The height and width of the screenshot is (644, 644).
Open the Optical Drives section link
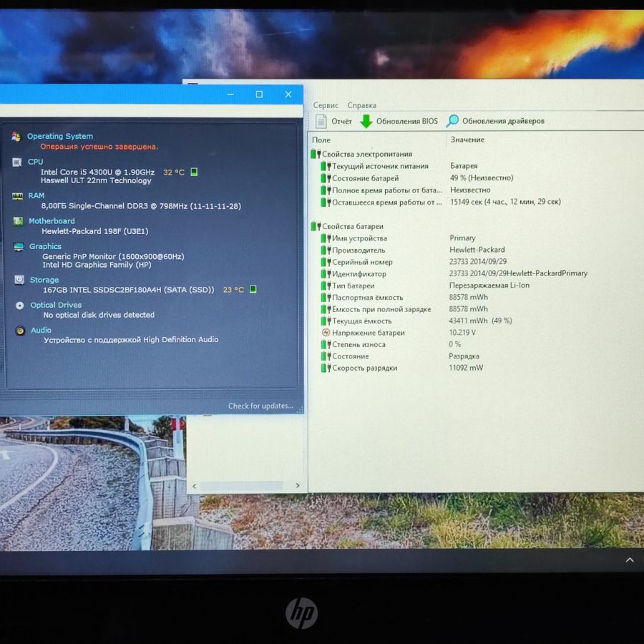pos(56,305)
